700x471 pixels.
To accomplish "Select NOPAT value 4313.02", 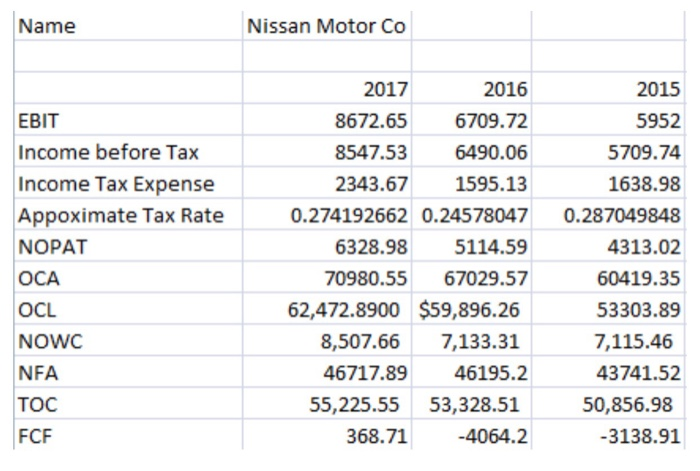I will pos(608,246).
